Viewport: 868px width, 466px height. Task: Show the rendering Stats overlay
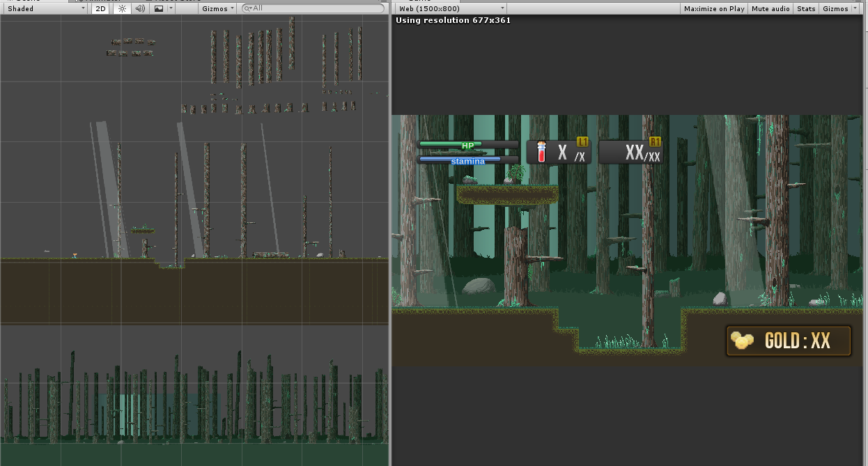point(805,8)
